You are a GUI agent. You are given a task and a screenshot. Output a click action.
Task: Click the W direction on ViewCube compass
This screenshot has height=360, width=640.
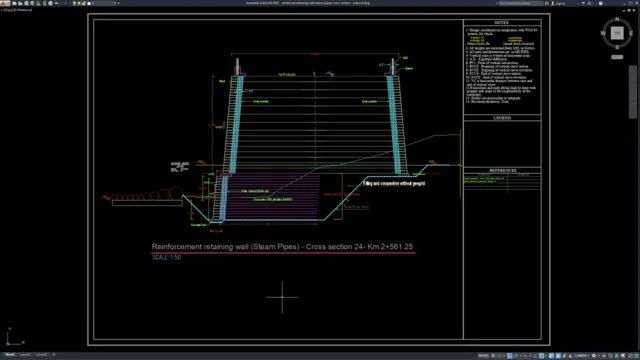click(603, 33)
